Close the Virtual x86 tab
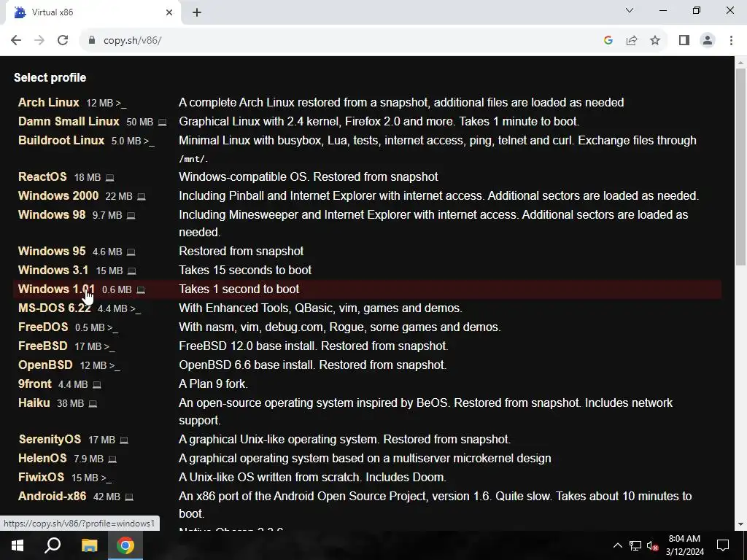 (169, 12)
